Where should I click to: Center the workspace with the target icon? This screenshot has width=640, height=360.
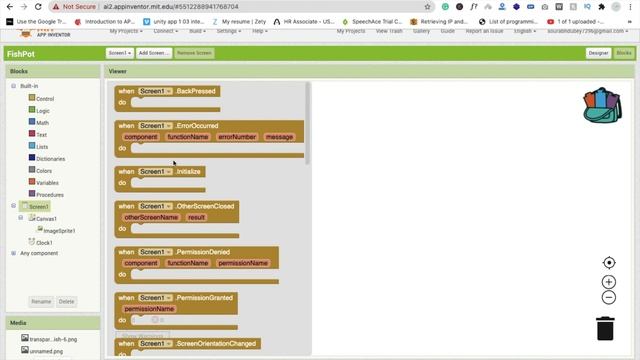609,262
